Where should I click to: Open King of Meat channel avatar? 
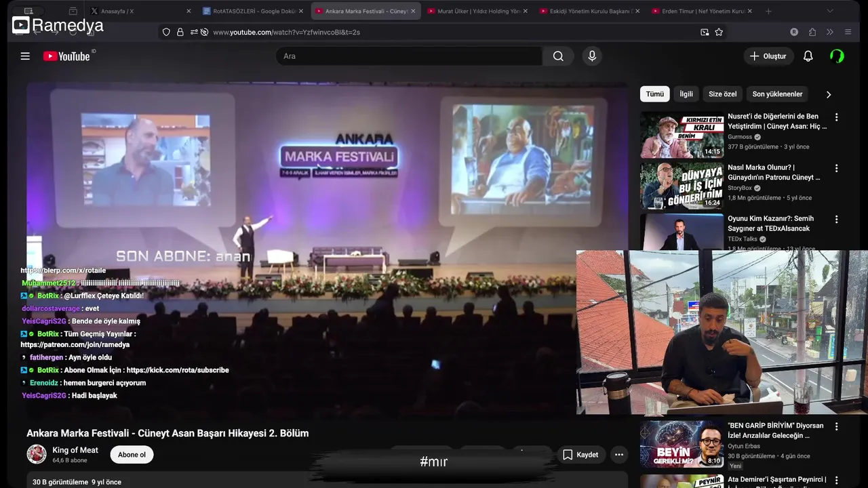[37, 454]
